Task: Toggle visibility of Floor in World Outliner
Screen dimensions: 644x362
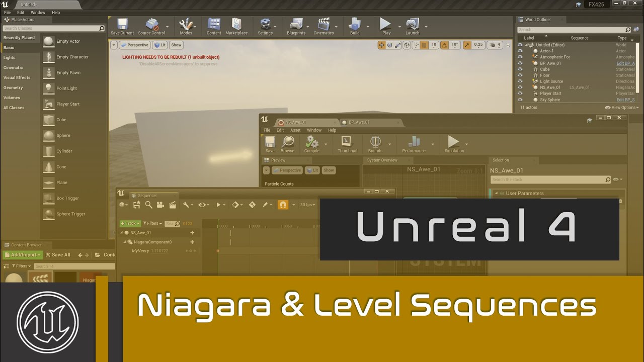Action: click(520, 75)
